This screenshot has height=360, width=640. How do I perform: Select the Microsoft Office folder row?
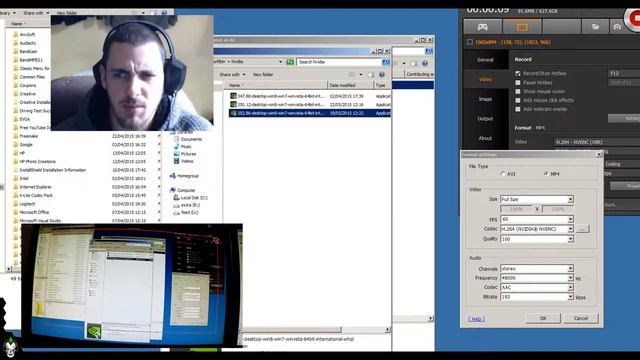pos(86,212)
